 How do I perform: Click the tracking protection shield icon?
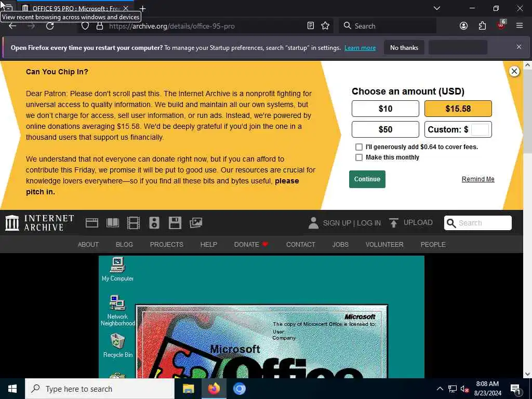click(x=85, y=26)
